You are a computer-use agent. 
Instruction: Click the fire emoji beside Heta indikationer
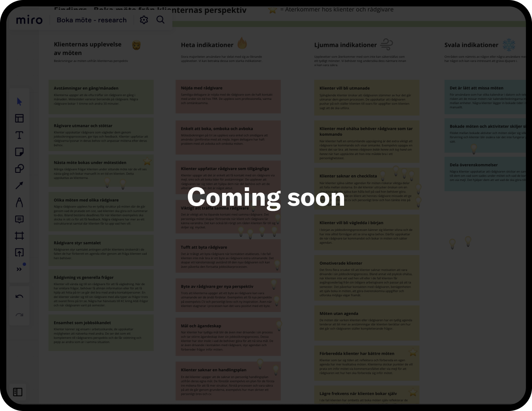coord(242,43)
